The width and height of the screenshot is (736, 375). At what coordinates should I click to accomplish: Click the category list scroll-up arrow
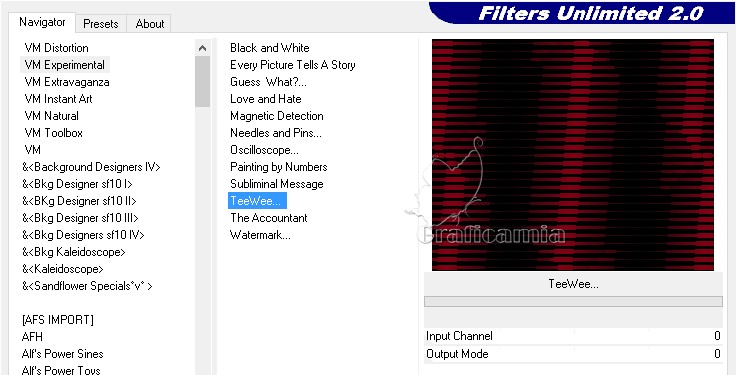202,48
